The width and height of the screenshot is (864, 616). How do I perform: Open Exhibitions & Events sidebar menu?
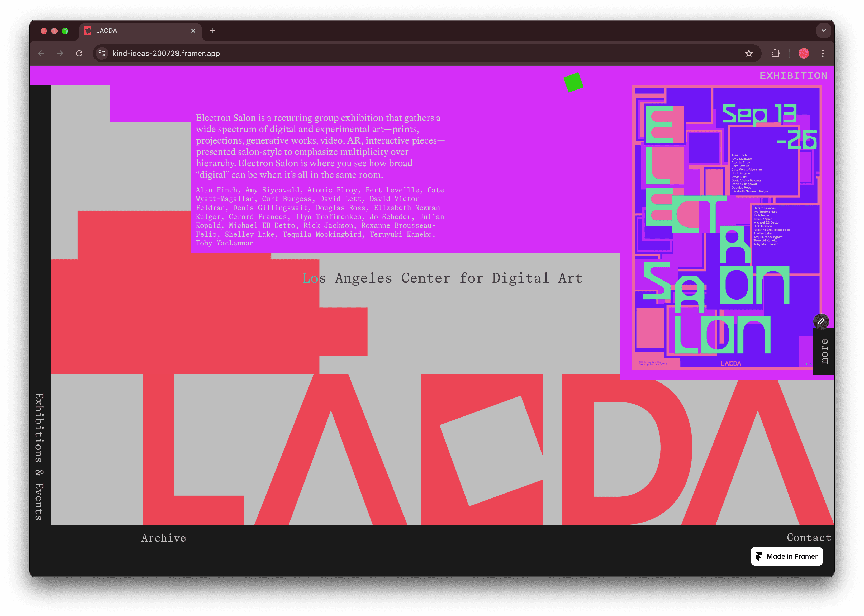click(39, 456)
